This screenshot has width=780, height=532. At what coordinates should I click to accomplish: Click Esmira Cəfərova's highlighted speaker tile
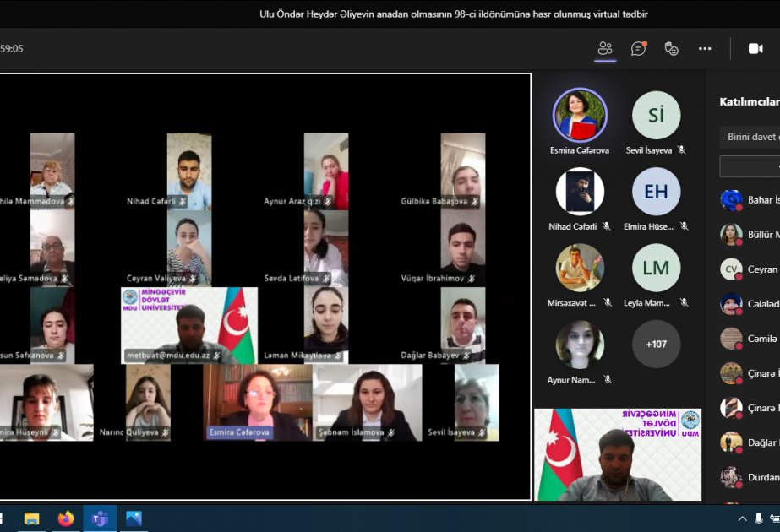pyautogui.click(x=257, y=402)
